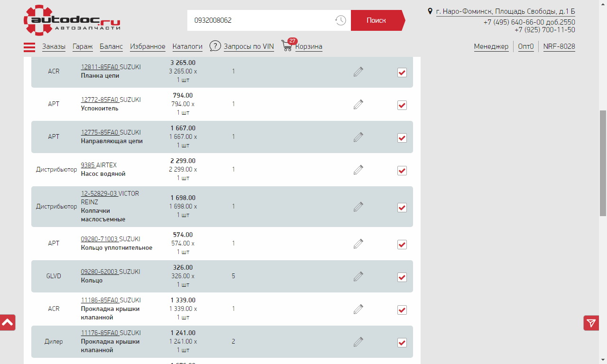Click the Наро-Фоминск address link
The image size is (607, 364).
click(x=506, y=11)
